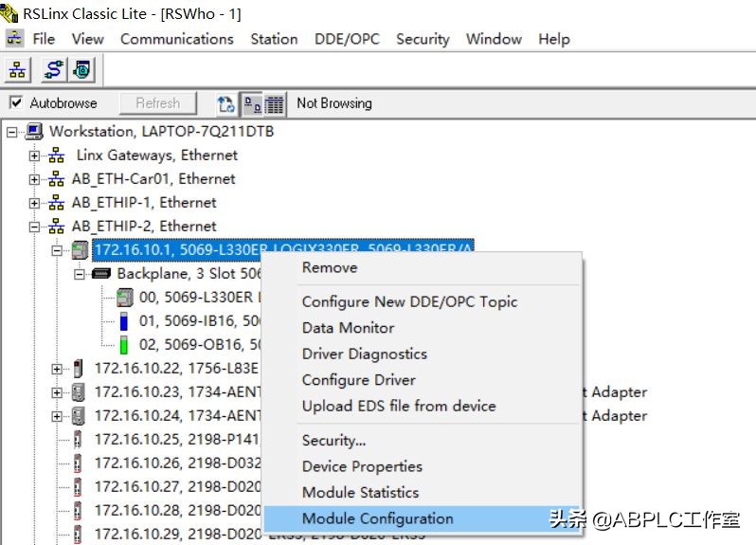Image resolution: width=756 pixels, height=545 pixels.
Task: Open the Communications menu
Action: click(x=176, y=39)
